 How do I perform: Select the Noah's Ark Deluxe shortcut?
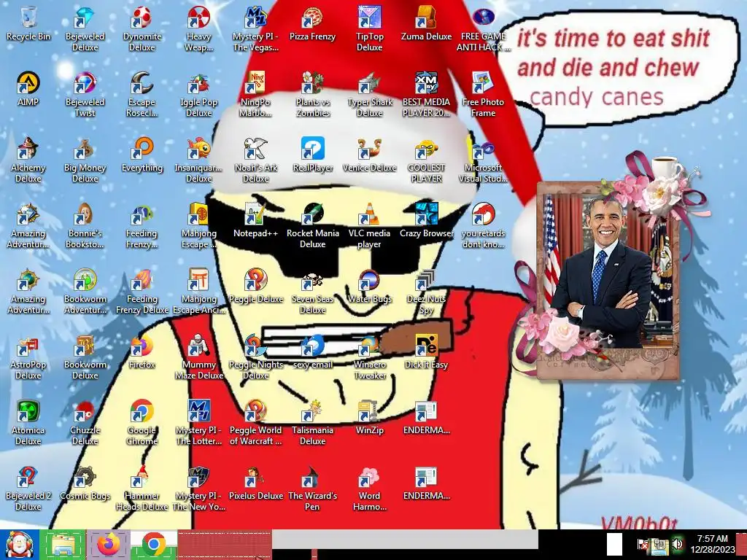255,160
